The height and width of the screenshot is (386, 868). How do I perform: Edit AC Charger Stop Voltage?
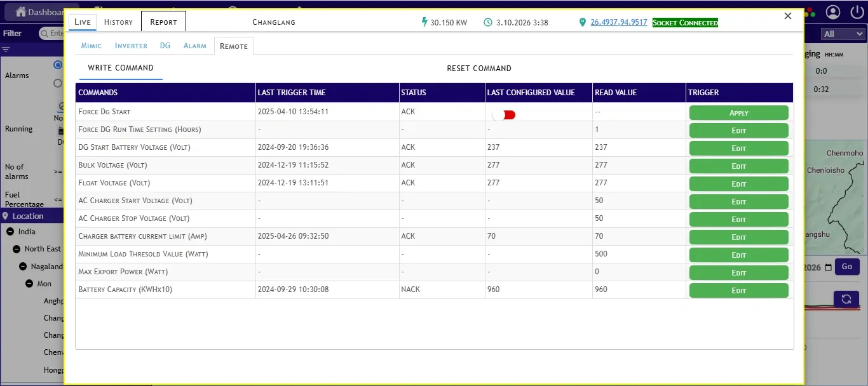click(738, 219)
